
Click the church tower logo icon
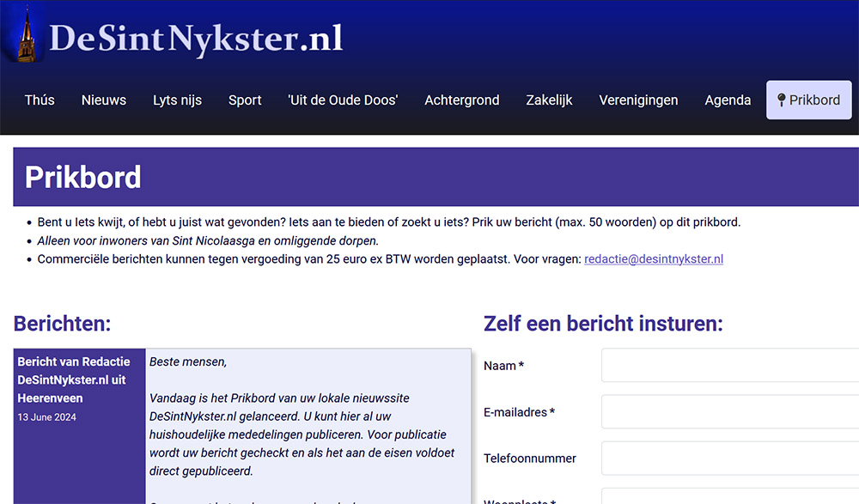pos(25,34)
